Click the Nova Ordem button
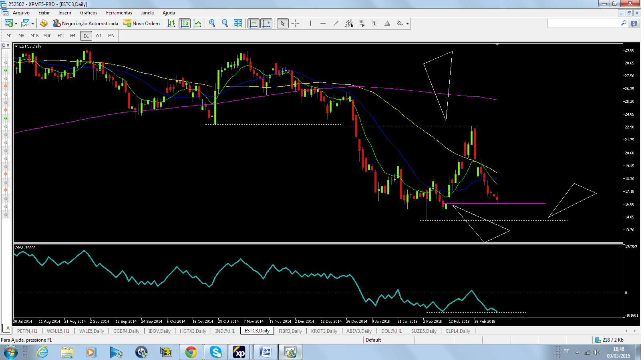Viewport: 644px width, 360px height. (142, 23)
